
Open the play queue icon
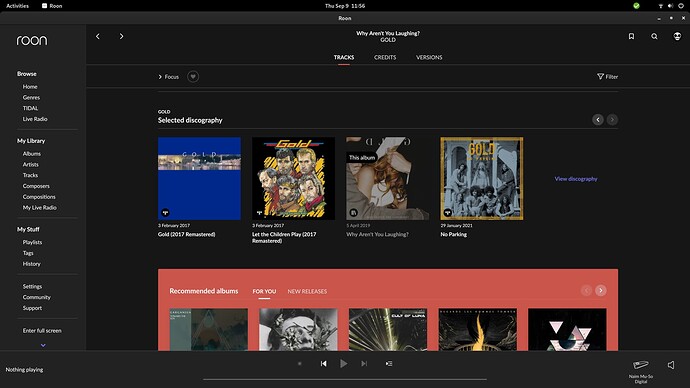(x=389, y=363)
